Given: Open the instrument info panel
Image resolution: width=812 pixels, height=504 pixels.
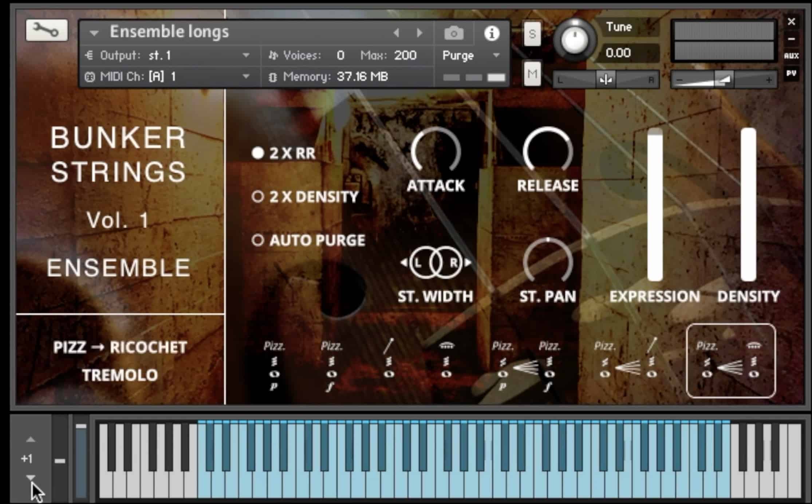Looking at the screenshot, I should coord(492,34).
